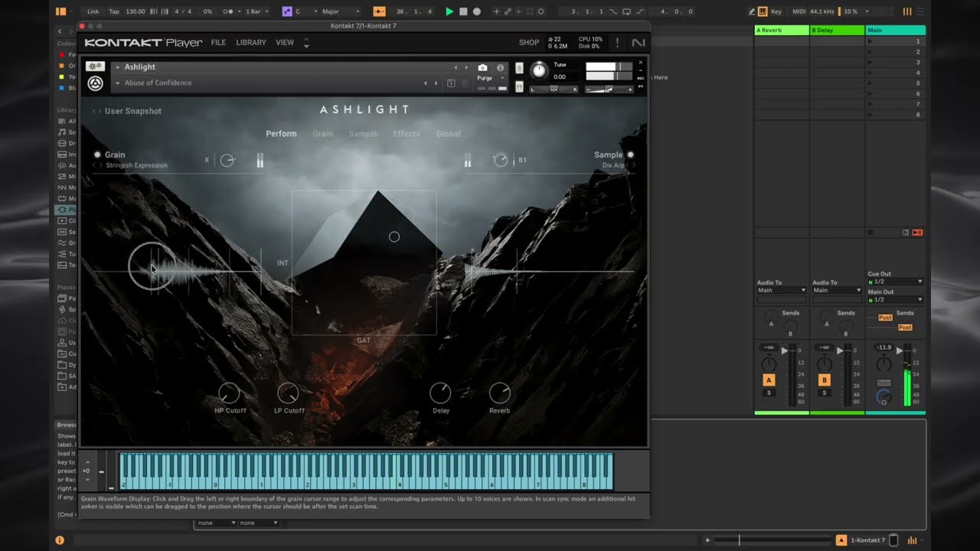This screenshot has height=551, width=980.
Task: Open the Major scale dropdown
Action: 340,11
